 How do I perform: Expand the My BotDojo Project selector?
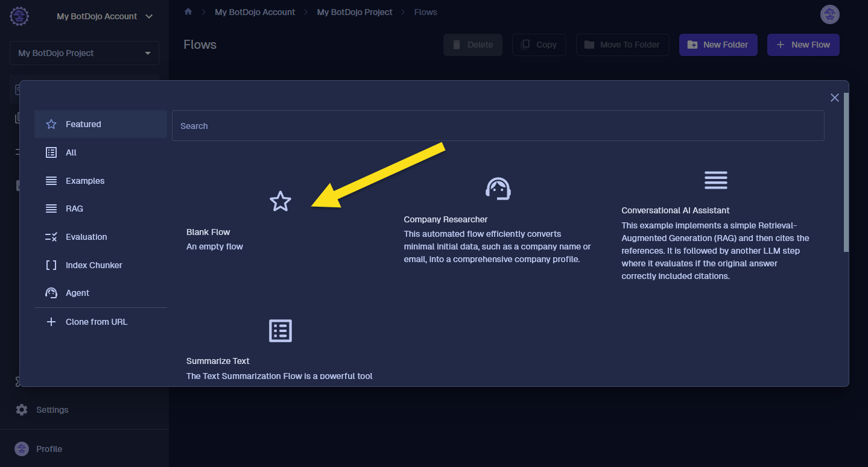tap(84, 53)
